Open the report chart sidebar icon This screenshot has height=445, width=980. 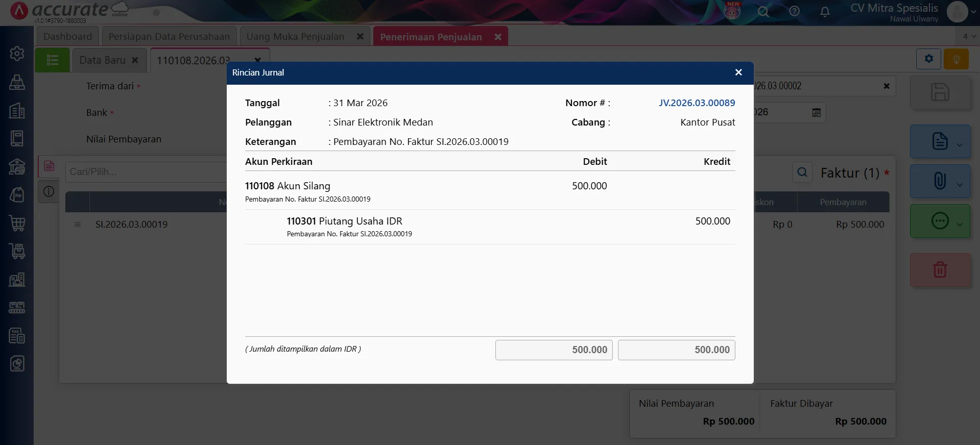pyautogui.click(x=17, y=364)
